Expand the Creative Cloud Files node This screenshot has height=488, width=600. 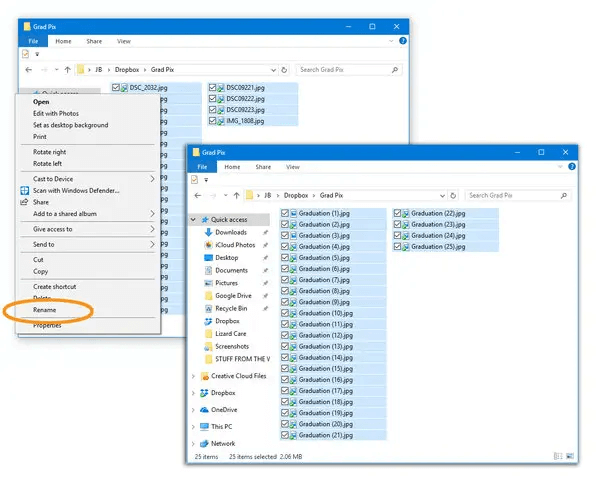(x=193, y=376)
